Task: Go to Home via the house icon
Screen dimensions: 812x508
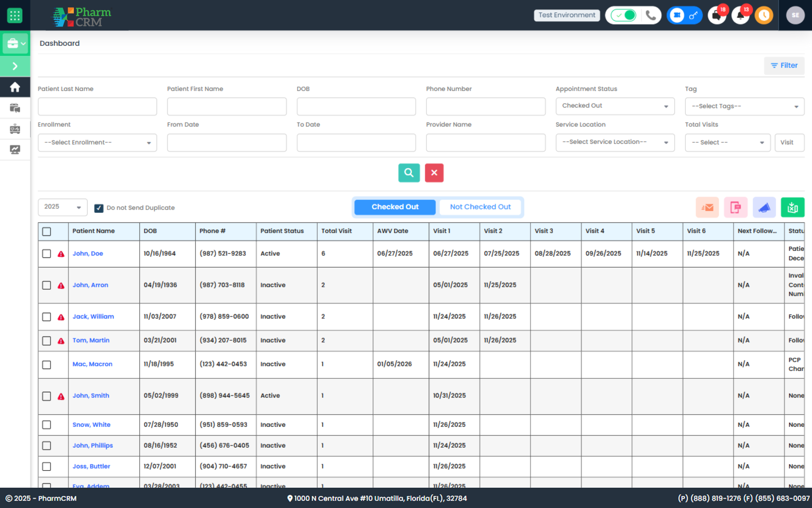Action: click(15, 87)
